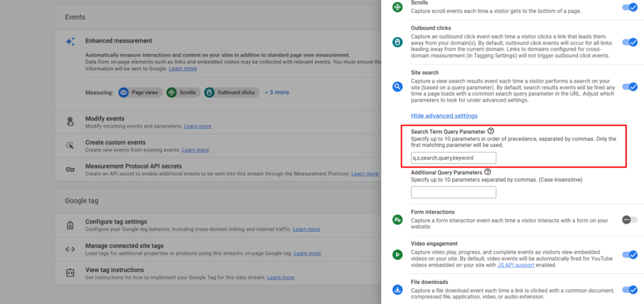
Task: Click the File downloads arrow icon
Action: coord(397,290)
